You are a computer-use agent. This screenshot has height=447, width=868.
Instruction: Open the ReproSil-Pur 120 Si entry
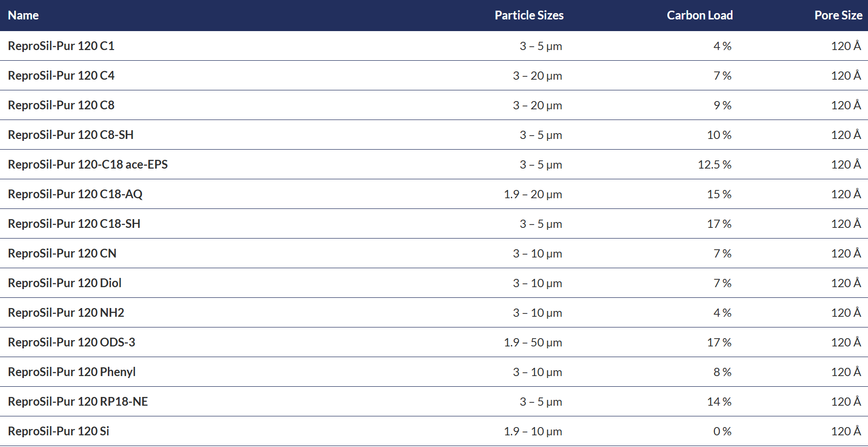click(58, 431)
